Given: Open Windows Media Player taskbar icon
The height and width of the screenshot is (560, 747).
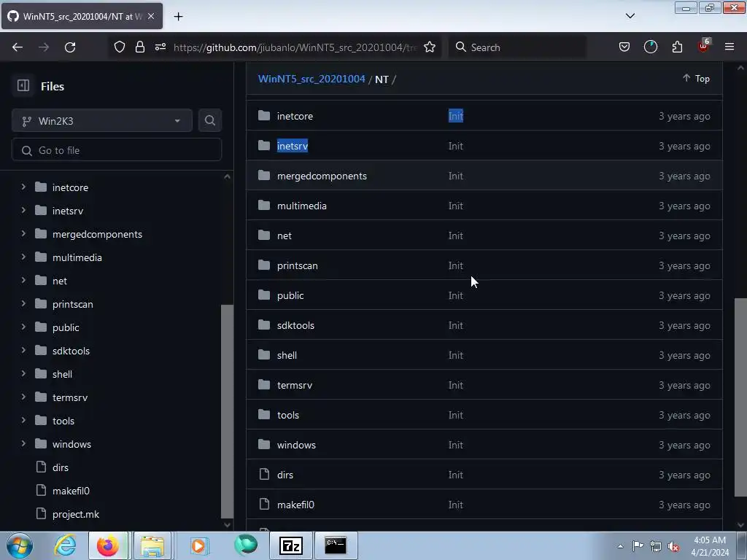Looking at the screenshot, I should click(x=198, y=545).
